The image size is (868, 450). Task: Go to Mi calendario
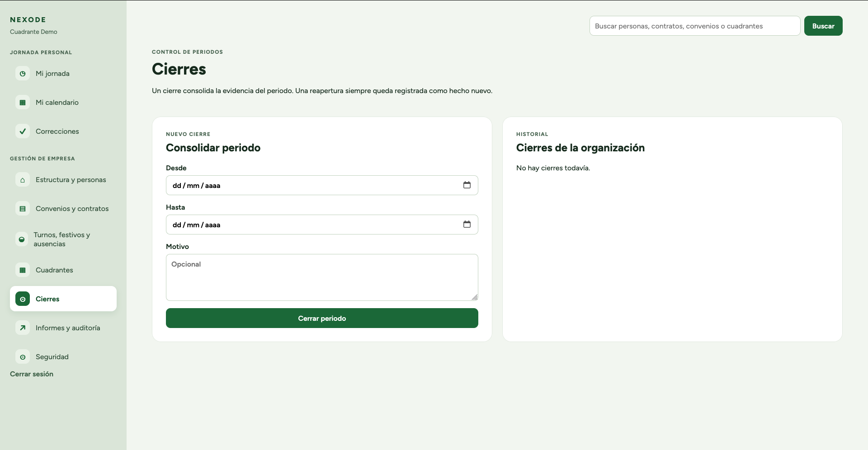(63, 103)
